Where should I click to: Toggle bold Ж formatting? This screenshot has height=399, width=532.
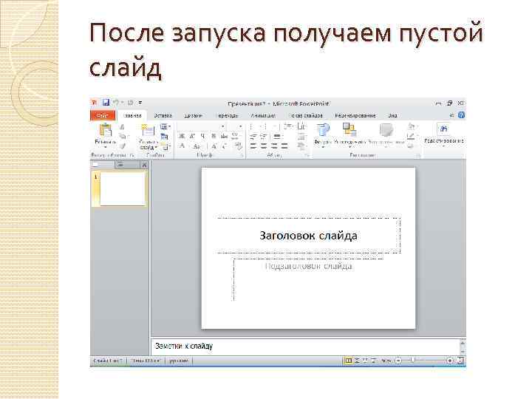182,137
